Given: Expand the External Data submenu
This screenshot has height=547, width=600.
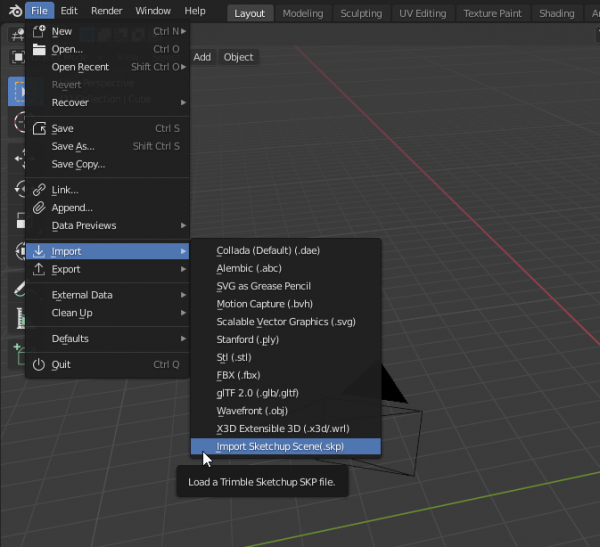Looking at the screenshot, I should coord(108,295).
